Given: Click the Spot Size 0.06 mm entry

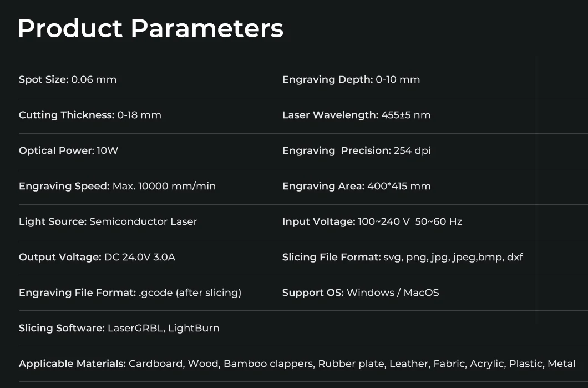Looking at the screenshot, I should [68, 79].
